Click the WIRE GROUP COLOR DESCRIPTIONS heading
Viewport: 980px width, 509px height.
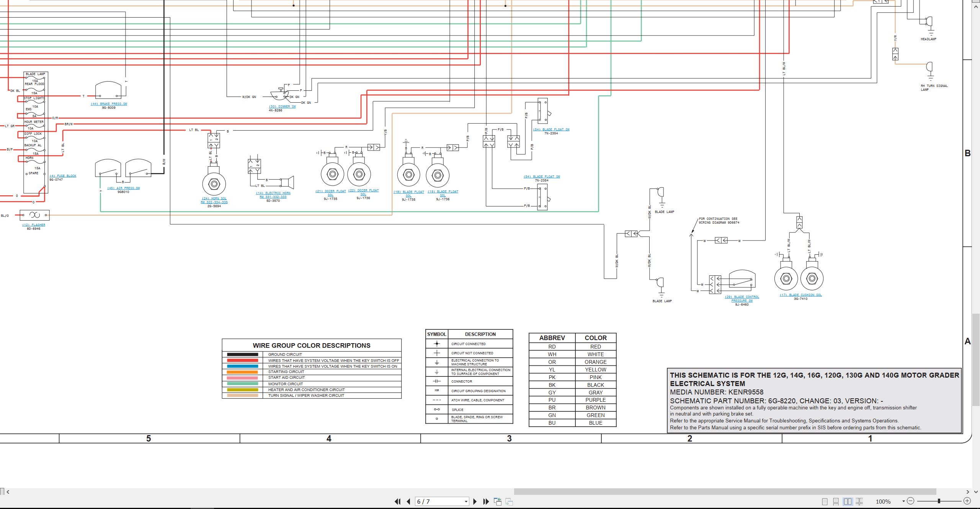(312, 345)
